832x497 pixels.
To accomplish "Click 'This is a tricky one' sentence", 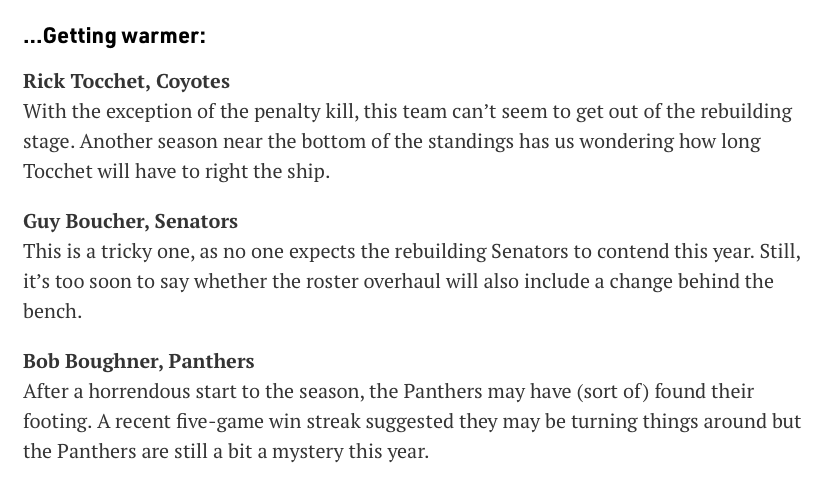I will pyautogui.click(x=107, y=251).
